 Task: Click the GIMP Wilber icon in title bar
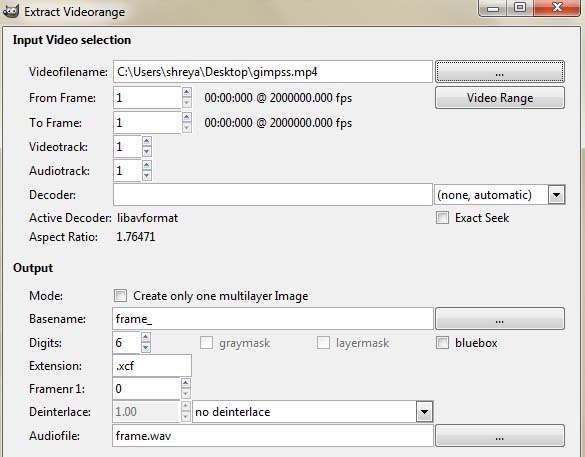(10, 11)
